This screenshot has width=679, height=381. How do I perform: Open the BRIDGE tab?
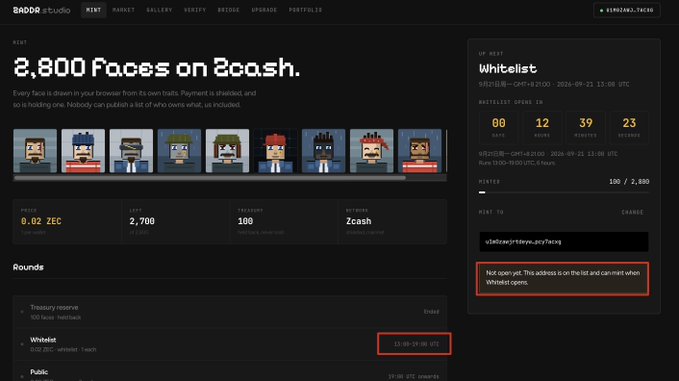click(x=229, y=10)
